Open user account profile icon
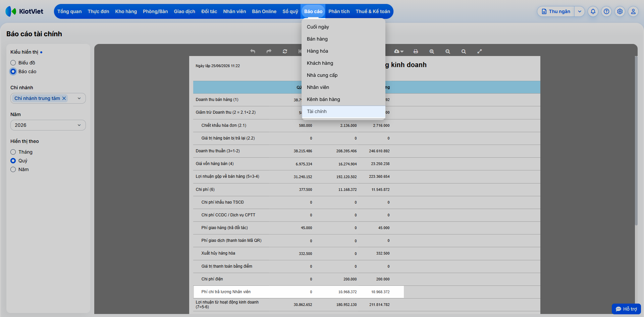This screenshot has height=317, width=644. [x=633, y=11]
